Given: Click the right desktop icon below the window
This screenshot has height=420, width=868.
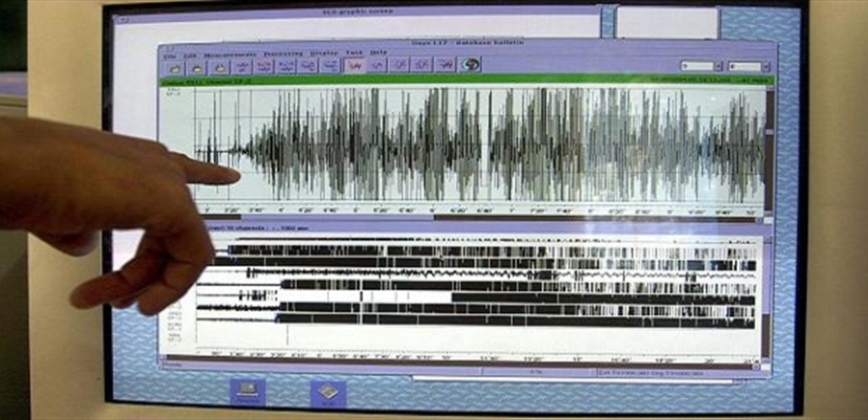Looking at the screenshot, I should click(x=328, y=392).
